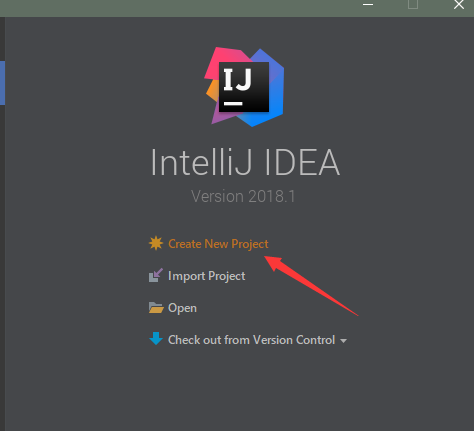
Task: Open Check out from Version Control
Action: click(x=251, y=340)
